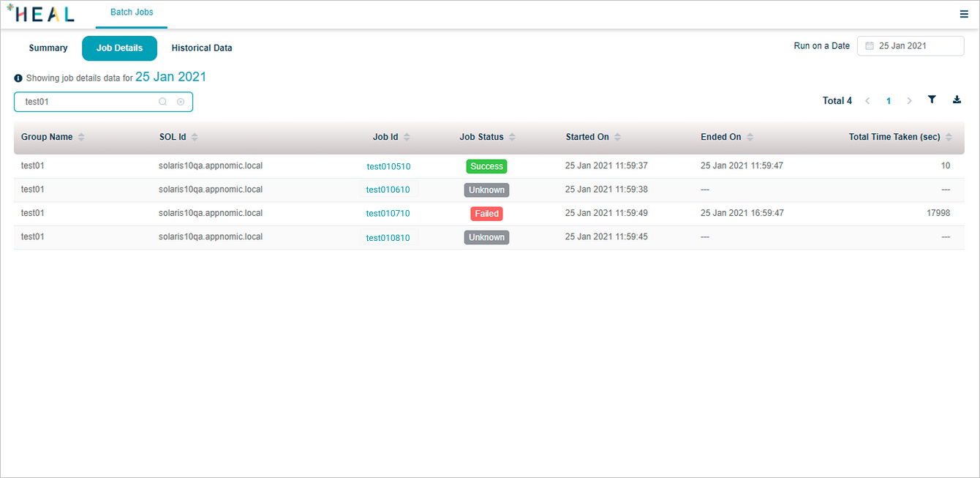Go to the next page arrow

(x=909, y=101)
